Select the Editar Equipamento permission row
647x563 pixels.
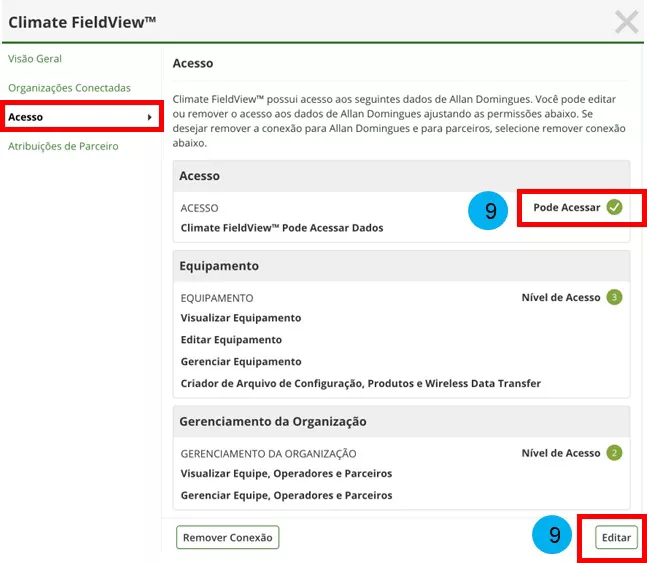click(231, 340)
